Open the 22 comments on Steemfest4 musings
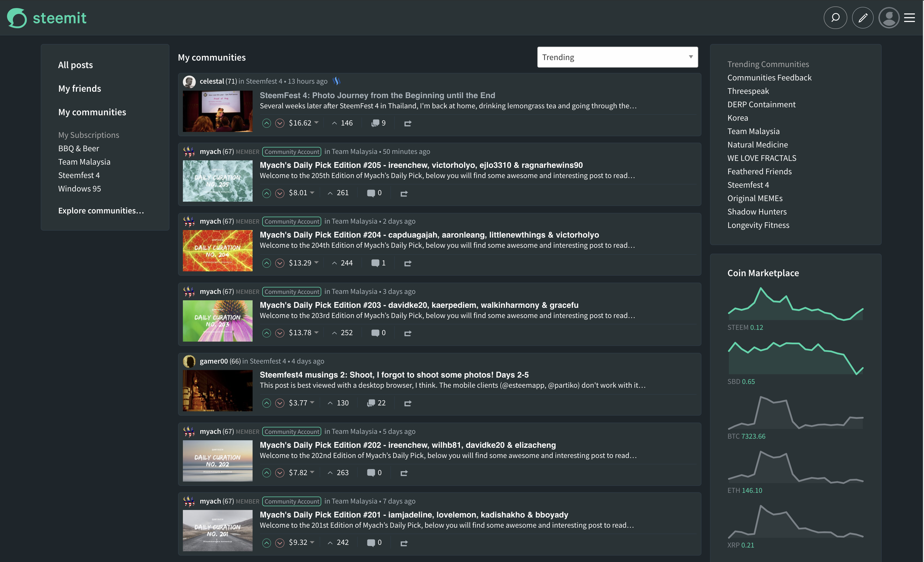 [x=376, y=403]
